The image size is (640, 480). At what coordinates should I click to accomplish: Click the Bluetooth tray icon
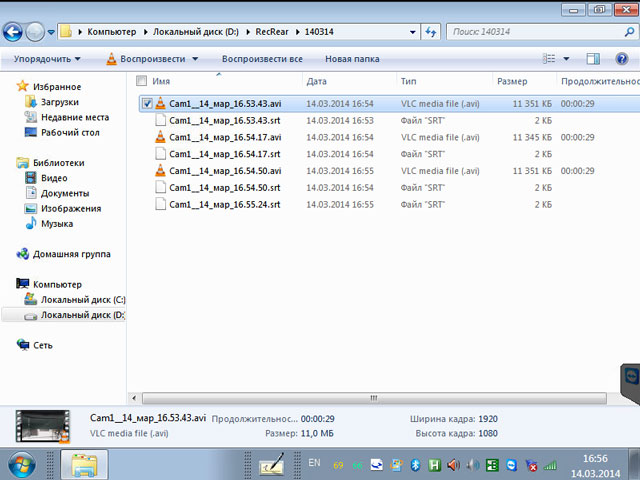415,465
